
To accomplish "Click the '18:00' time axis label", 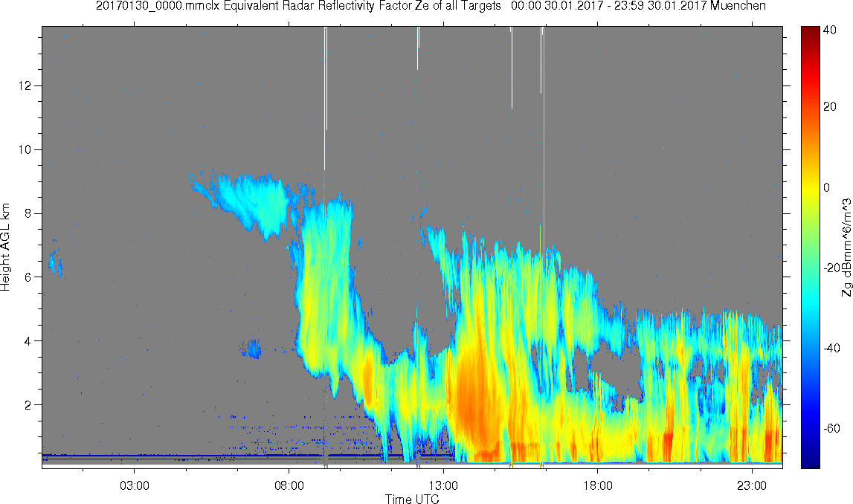I will coord(597,485).
